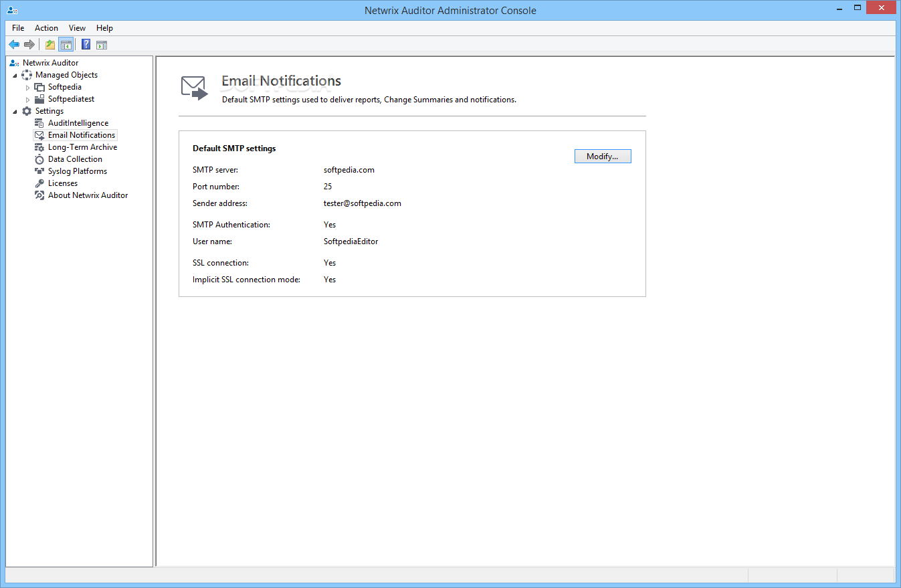Click the Modify... button
Viewport: 901px width, 588px height.
[603, 157]
